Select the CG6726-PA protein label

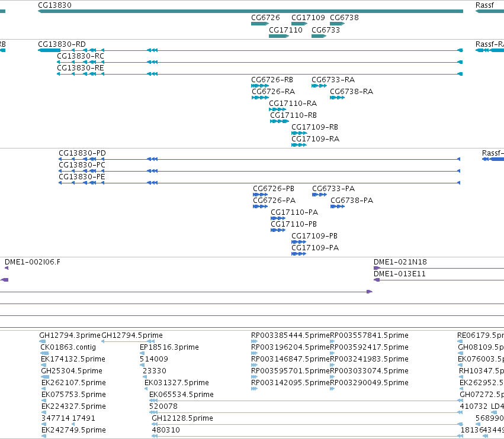tap(274, 201)
